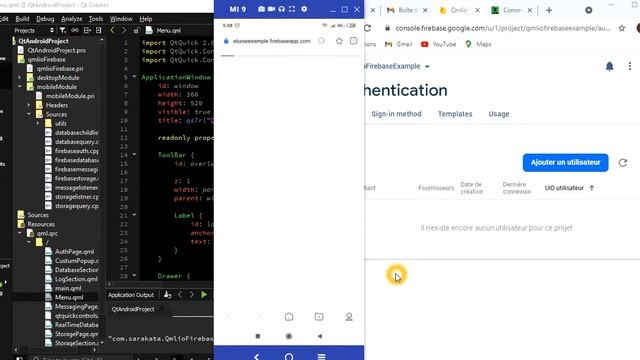Select qmlioFirebase.pri in project tree
Image resolution: width=640 pixels, height=360 pixels.
coord(60,69)
